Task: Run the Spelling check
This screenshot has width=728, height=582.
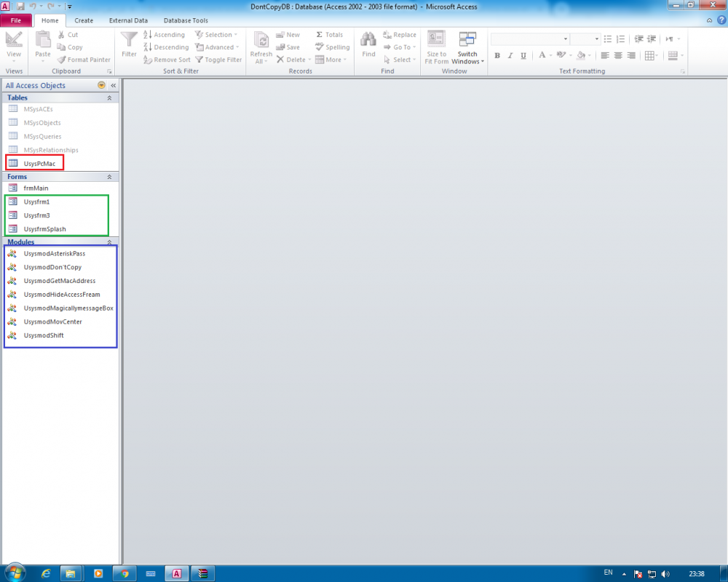Action: [x=332, y=47]
